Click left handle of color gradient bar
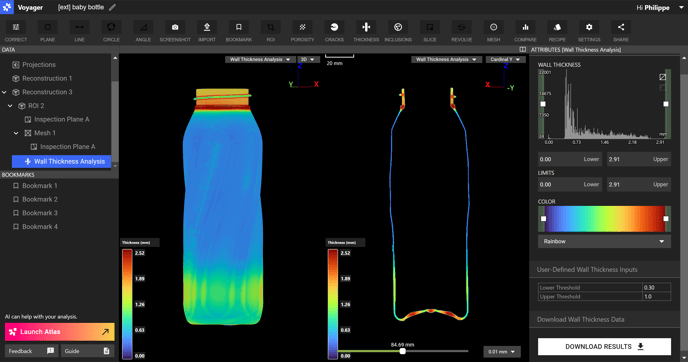Image resolution: width=688 pixels, height=362 pixels. click(543, 219)
